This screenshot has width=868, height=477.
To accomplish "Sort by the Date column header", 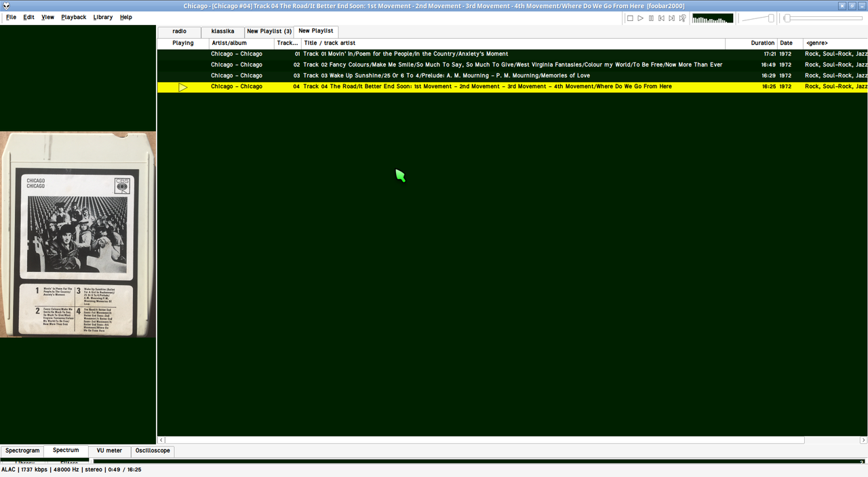I will 790,43.
